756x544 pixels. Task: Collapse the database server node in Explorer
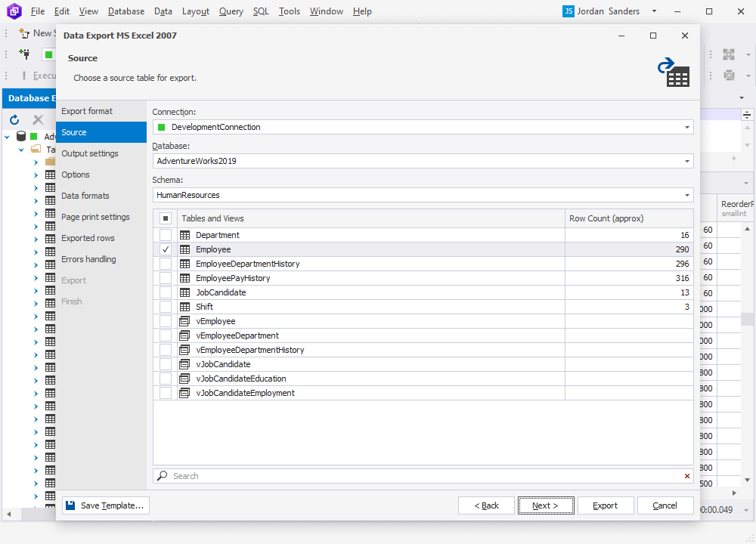[8, 137]
